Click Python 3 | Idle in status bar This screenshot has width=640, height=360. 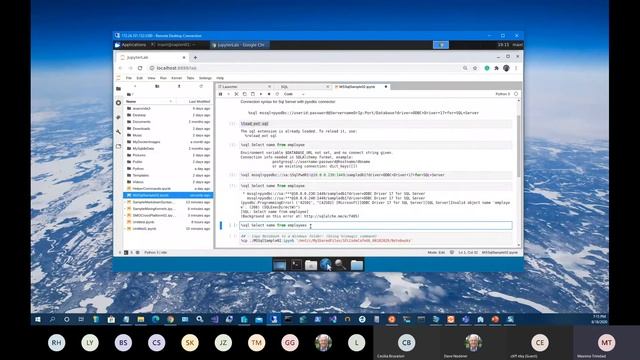(156, 253)
